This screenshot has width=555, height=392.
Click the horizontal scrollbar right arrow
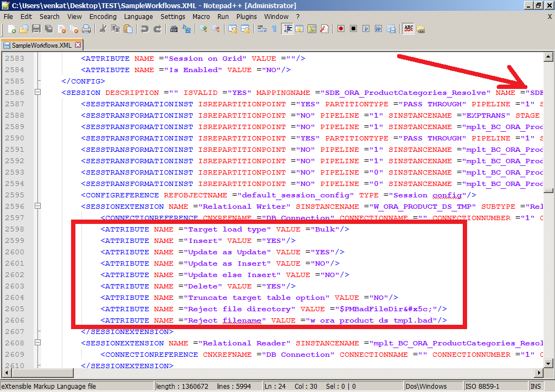point(539,372)
